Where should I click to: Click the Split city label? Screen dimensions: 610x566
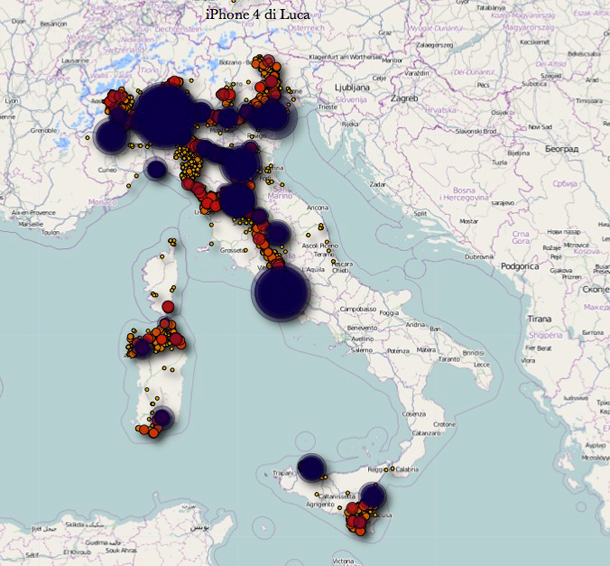[421, 213]
